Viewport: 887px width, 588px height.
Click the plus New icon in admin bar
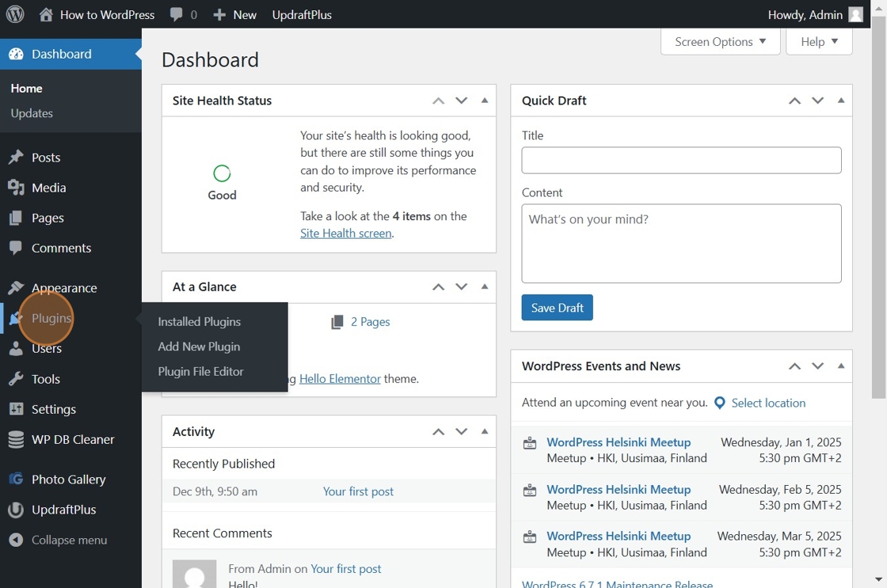pos(219,15)
